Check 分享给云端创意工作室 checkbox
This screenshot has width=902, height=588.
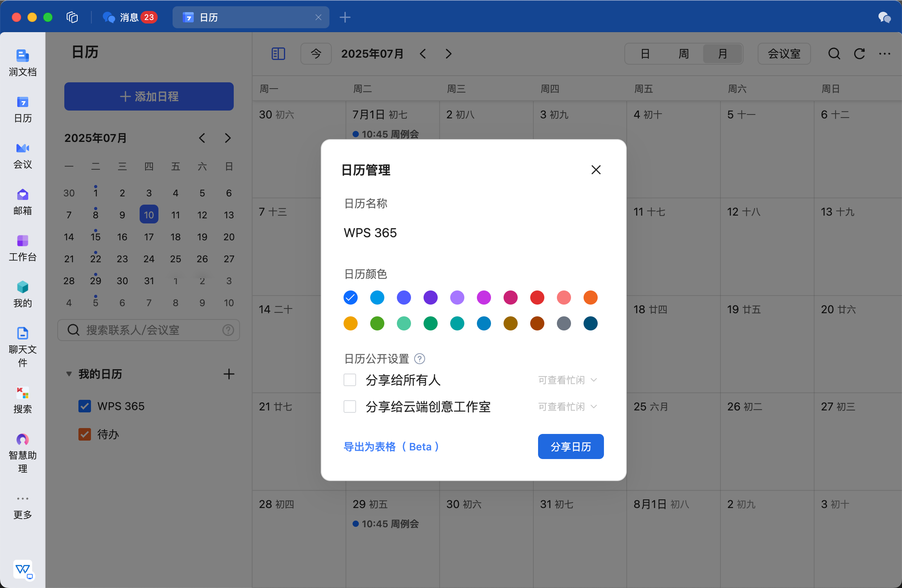350,407
